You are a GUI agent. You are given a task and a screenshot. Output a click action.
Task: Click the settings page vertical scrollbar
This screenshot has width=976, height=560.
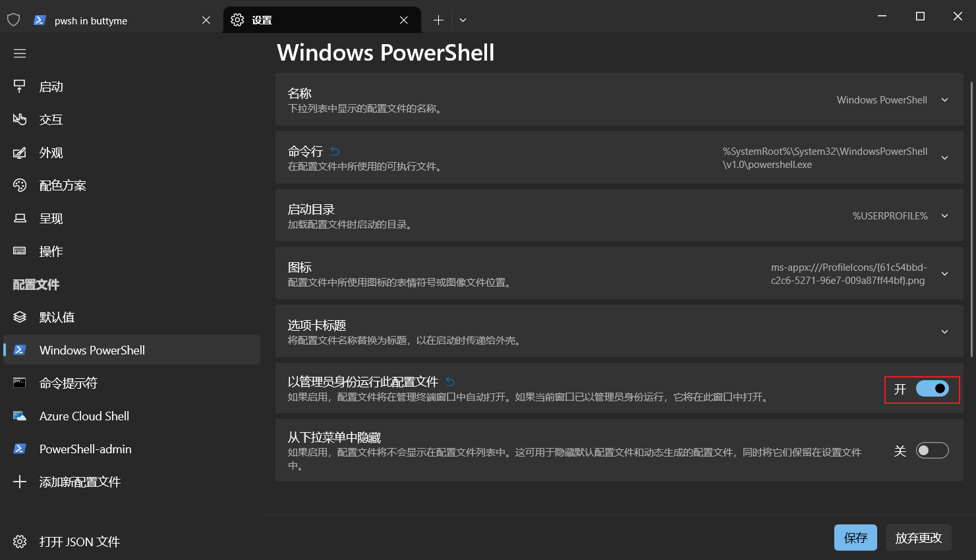[971, 198]
